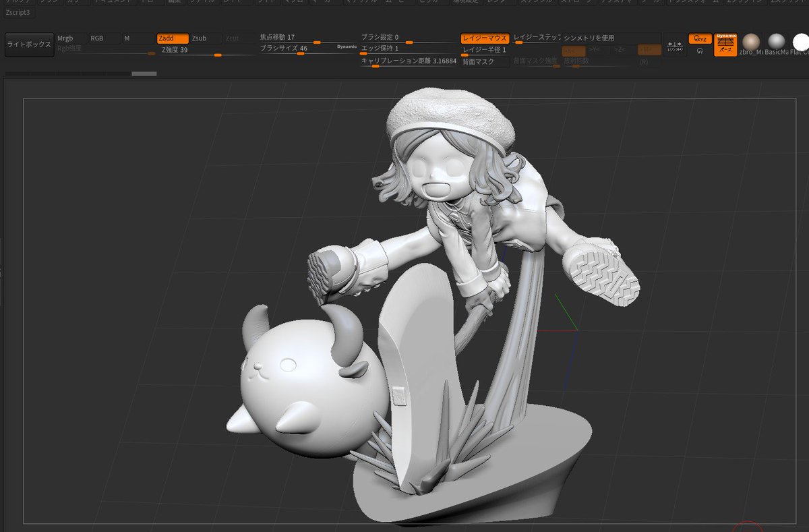Toggle the (R) radial symmetry button
Screen dimensions: 809x532
(649, 61)
